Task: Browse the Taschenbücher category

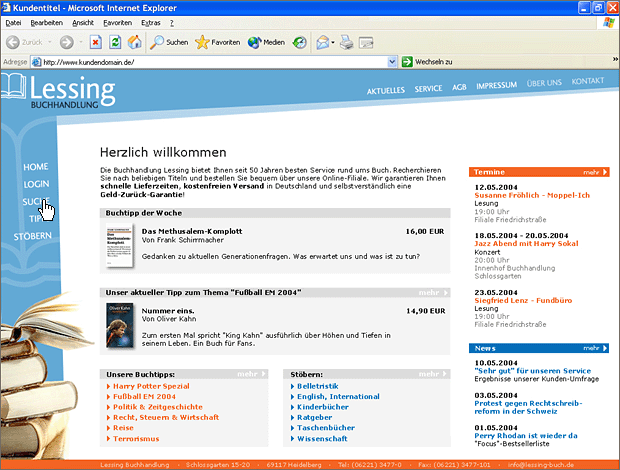Action: click(326, 428)
